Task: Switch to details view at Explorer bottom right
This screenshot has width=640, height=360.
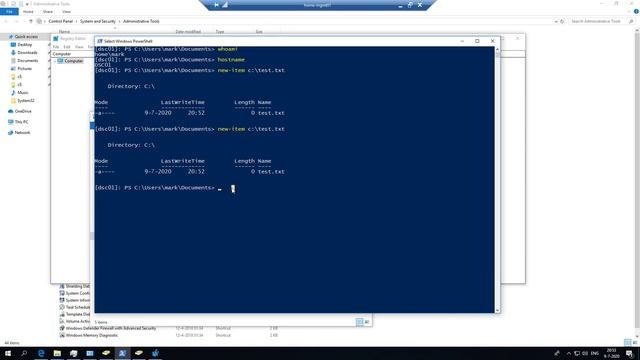Action: (627, 342)
